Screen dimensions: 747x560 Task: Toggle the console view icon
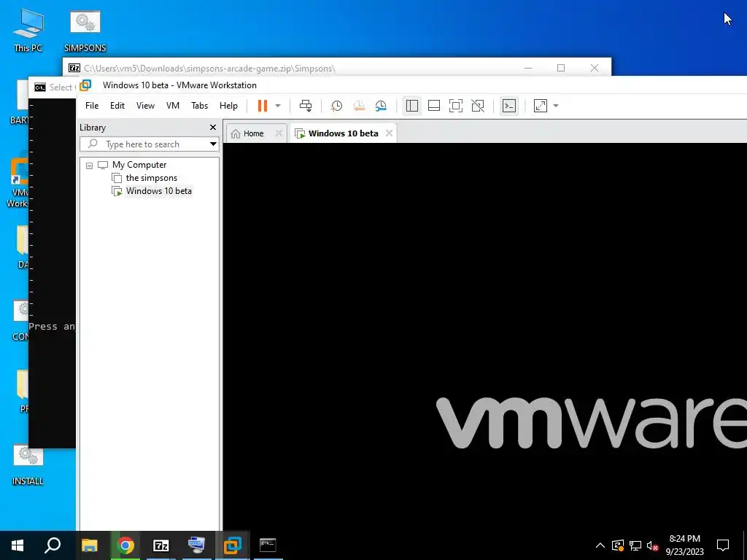click(508, 106)
